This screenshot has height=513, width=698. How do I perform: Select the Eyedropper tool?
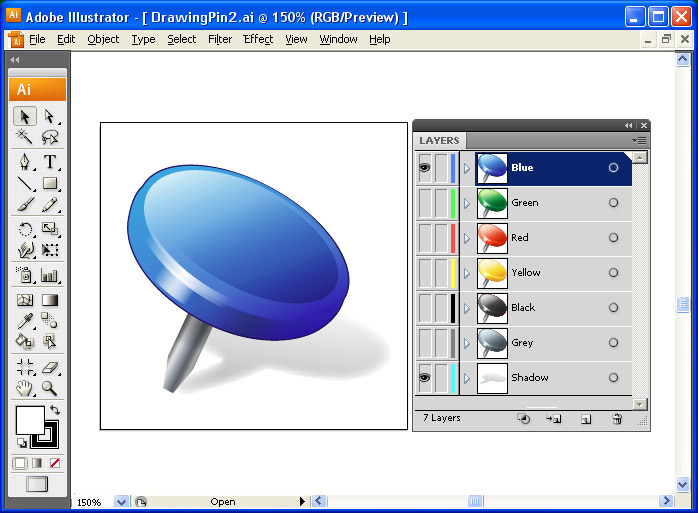click(24, 321)
